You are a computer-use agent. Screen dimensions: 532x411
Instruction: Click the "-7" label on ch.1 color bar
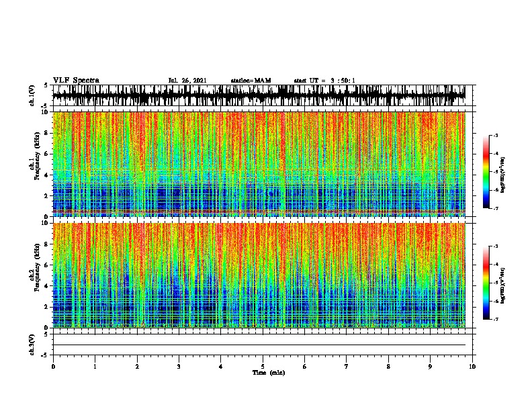click(x=496, y=208)
